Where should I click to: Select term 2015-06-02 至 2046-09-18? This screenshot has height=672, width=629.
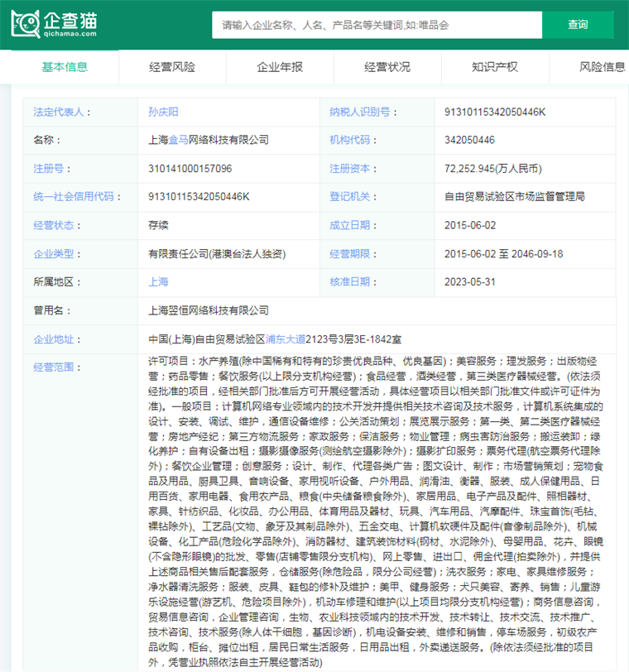[504, 254]
